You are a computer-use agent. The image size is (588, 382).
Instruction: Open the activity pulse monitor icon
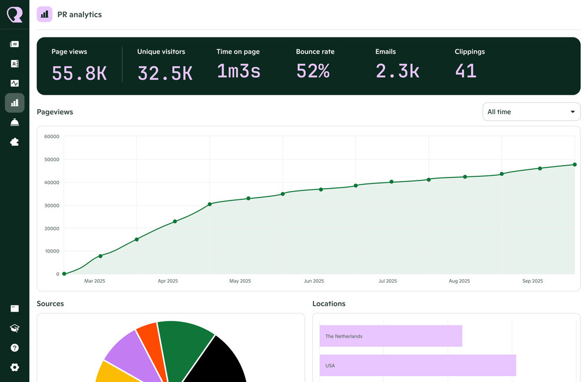coord(15,83)
